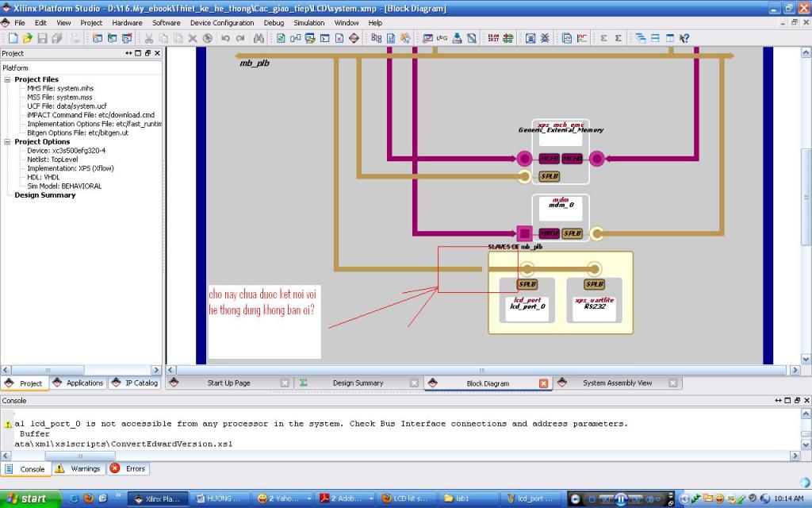This screenshot has height=508, width=812.
Task: Switch to the Warnings console tab
Action: [79, 468]
